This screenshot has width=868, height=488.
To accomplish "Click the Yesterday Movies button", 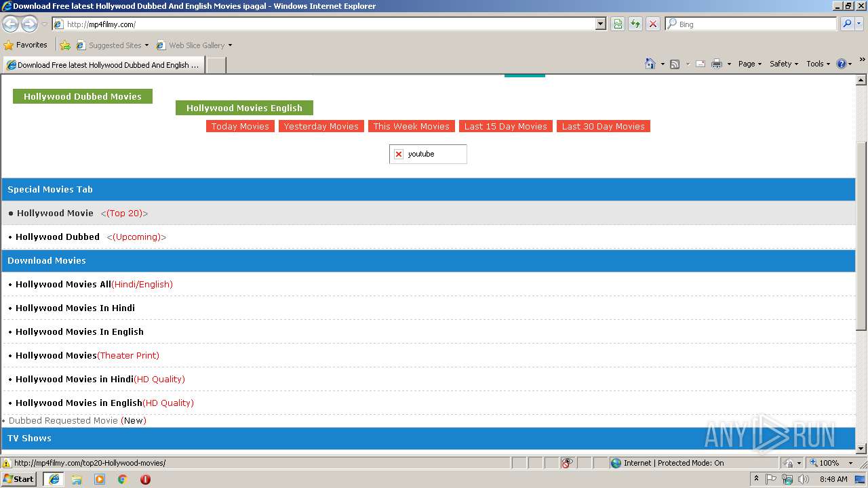I will coord(321,126).
